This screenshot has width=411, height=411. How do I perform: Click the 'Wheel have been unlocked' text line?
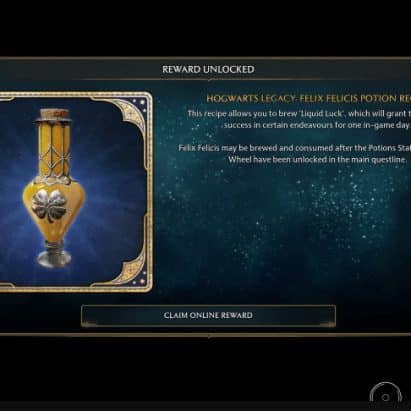[x=318, y=160]
